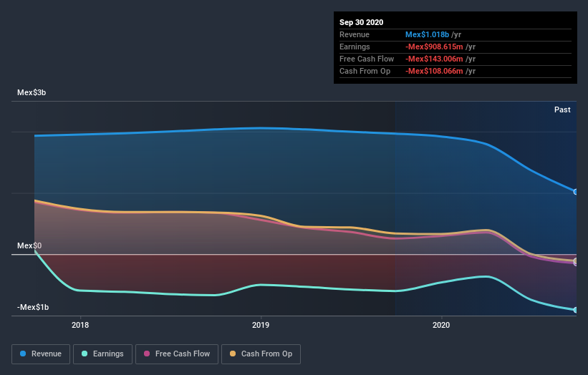Click the Mex$0 y-axis label
This screenshot has height=375, width=588.
point(29,245)
